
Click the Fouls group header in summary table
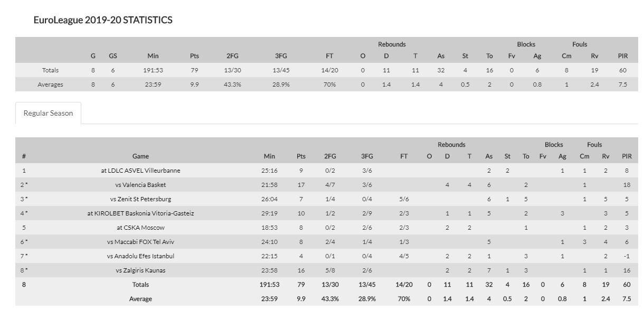click(580, 44)
